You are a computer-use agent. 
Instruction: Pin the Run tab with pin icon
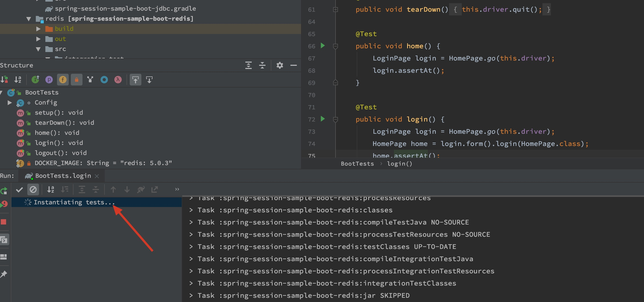[x=3, y=274]
